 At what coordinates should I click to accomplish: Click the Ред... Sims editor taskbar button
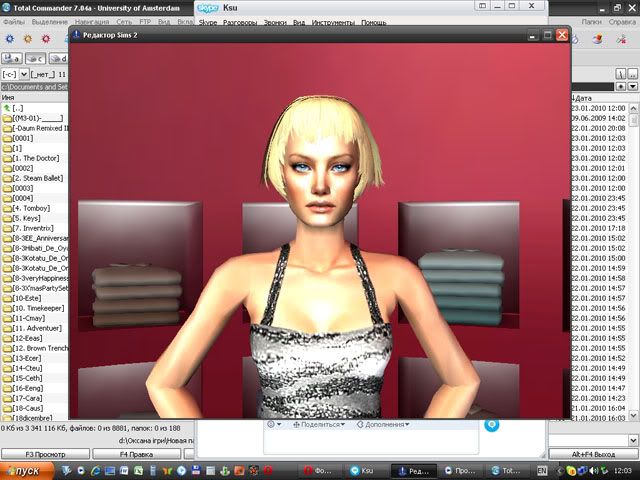tap(414, 471)
